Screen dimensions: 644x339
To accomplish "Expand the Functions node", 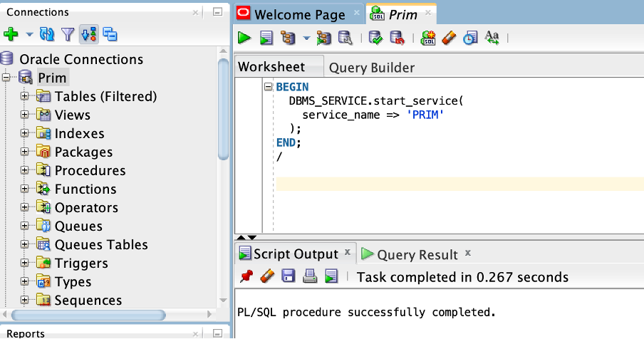I will click(x=25, y=189).
